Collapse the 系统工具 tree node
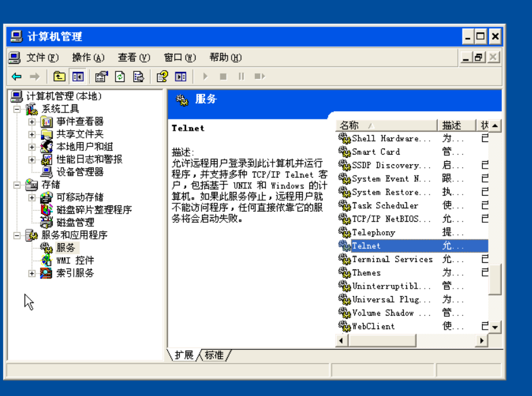The height and width of the screenshot is (396, 532). tap(16, 109)
